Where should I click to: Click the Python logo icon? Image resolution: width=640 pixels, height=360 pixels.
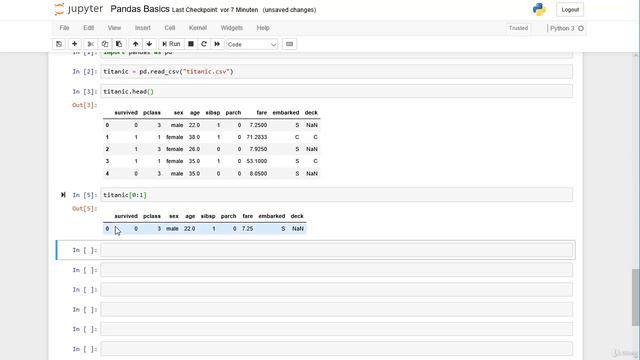[x=539, y=9]
